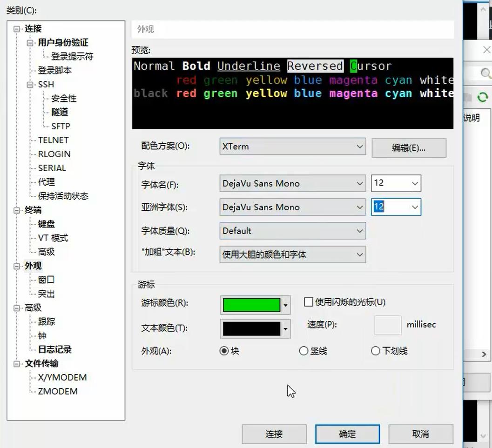Enable 使用闪烁的光标 checkbox
492x448 pixels.
point(308,301)
